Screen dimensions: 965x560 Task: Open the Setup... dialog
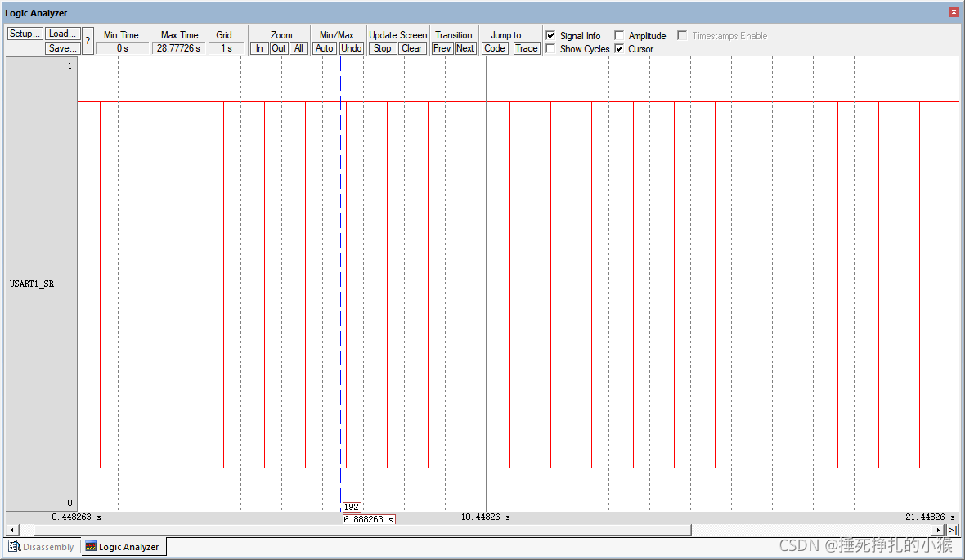coord(25,34)
